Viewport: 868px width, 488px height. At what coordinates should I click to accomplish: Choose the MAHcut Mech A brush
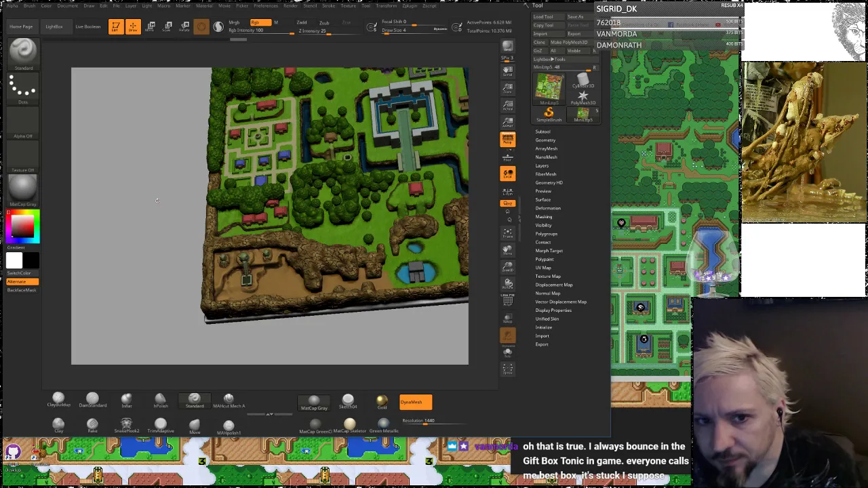pos(229,400)
